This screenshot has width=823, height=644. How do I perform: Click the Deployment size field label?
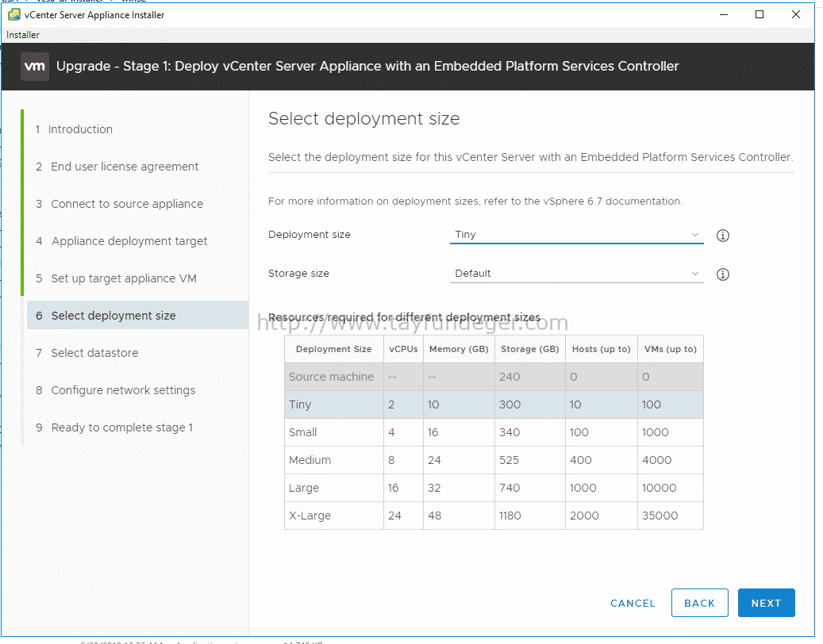tap(310, 235)
